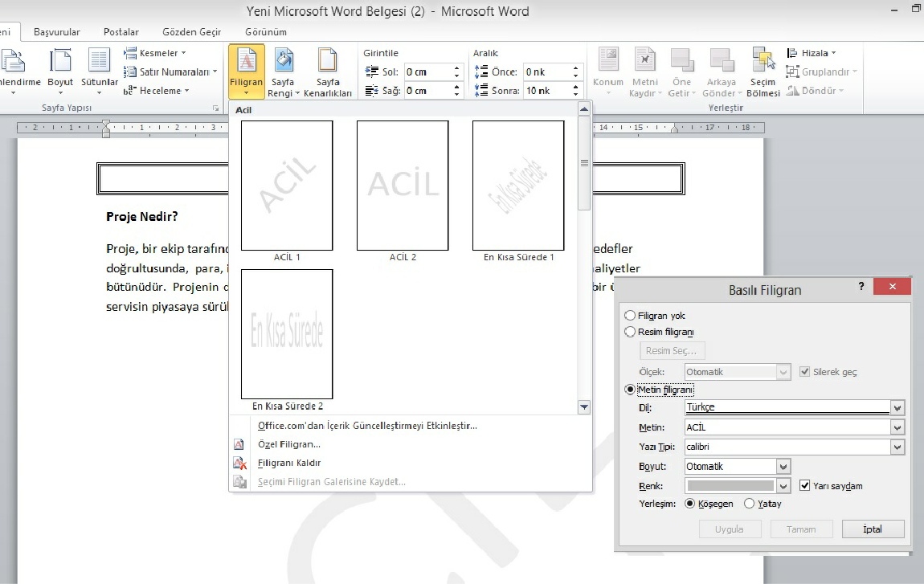Image resolution: width=924 pixels, height=584 pixels.
Task: Click the Özel Filigran icon in menu
Action: pos(239,444)
